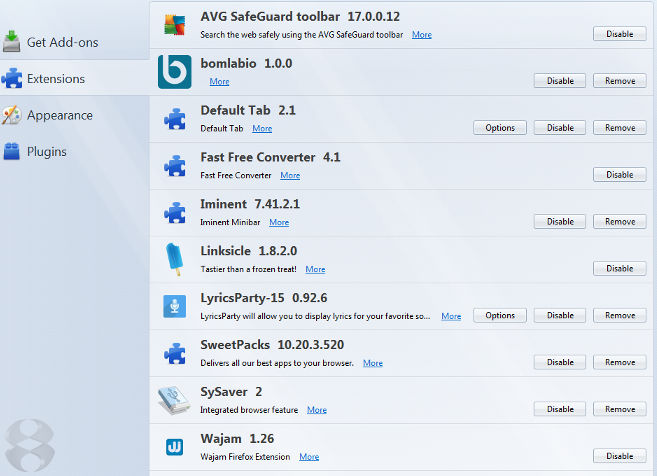Click 'Integrated browser feature' description

click(249, 410)
